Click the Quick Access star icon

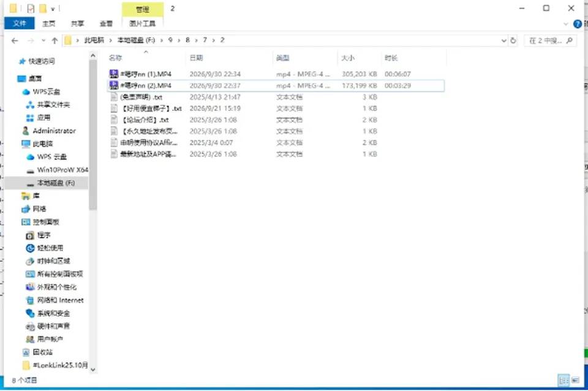click(x=22, y=61)
